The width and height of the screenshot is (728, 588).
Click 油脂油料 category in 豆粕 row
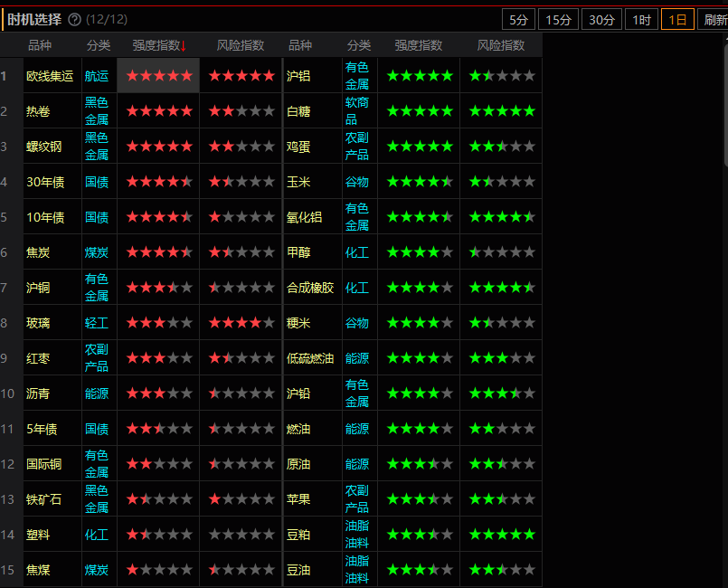click(357, 535)
